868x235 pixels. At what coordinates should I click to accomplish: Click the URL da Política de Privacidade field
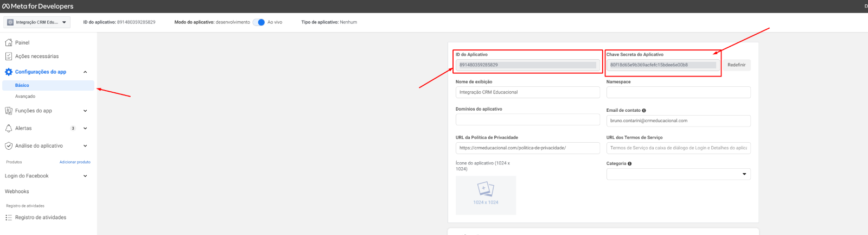coord(528,148)
